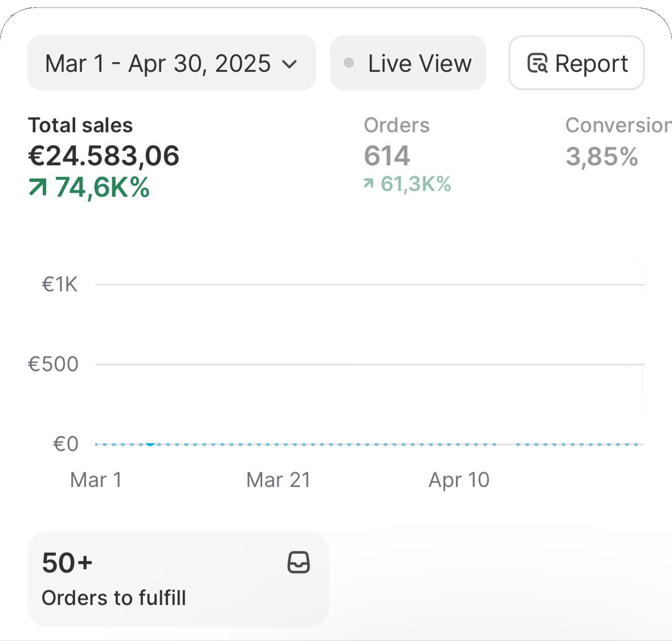672x641 pixels.
Task: Select the Total sales metric panel
Action: pos(103,154)
